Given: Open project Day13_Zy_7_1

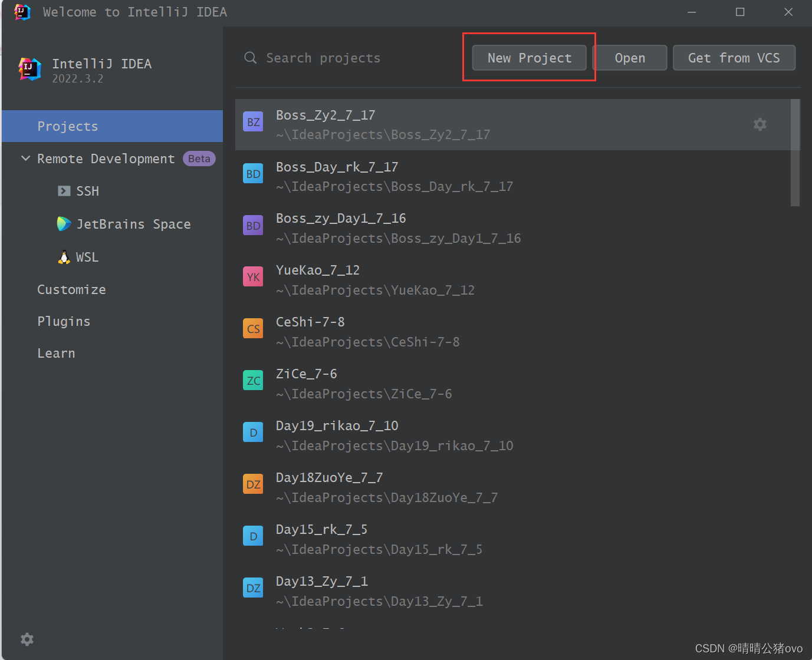Looking at the screenshot, I should point(513,591).
